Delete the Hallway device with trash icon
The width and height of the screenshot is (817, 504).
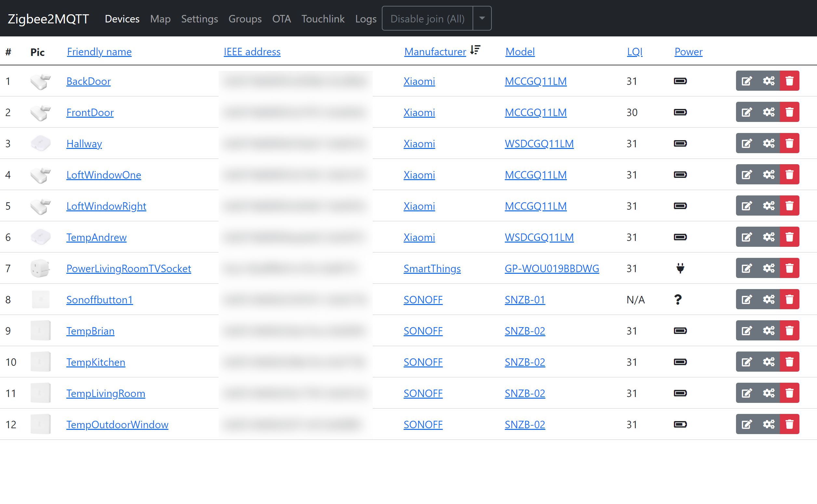pyautogui.click(x=789, y=143)
